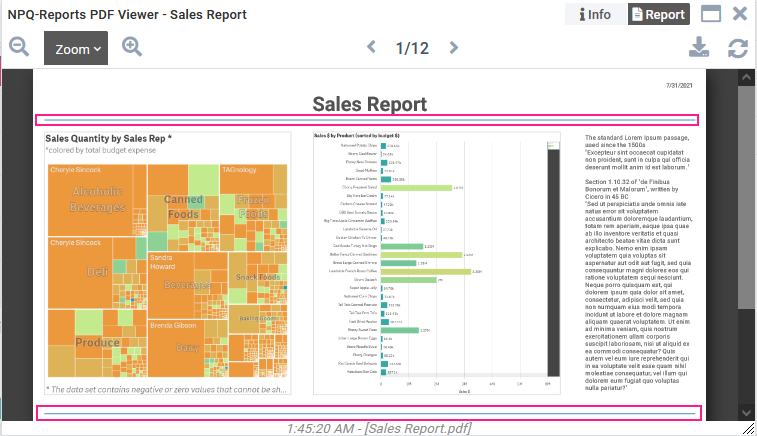Screen dimensions: 757x436
Task: Click the Sales $ by Product chart title
Action: [357, 136]
